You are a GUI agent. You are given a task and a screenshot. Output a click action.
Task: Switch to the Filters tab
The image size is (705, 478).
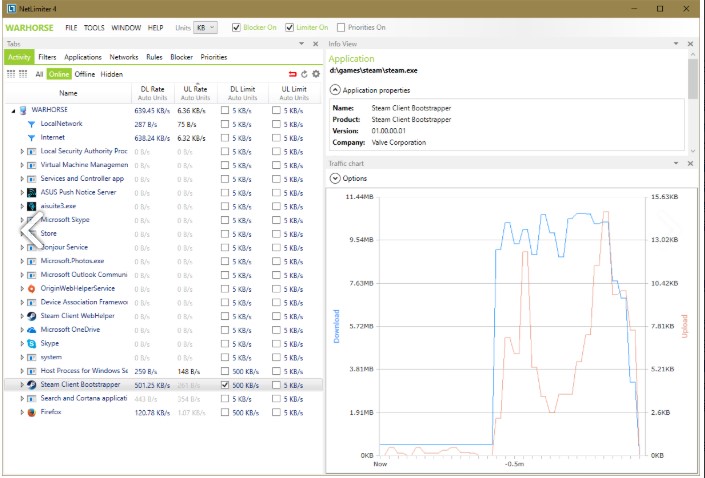pyautogui.click(x=47, y=57)
